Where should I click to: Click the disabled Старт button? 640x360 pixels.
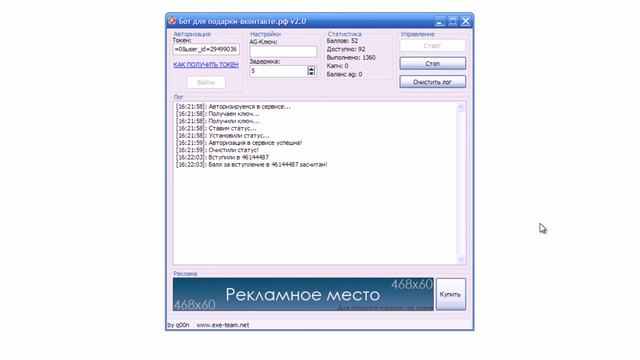pyautogui.click(x=432, y=46)
